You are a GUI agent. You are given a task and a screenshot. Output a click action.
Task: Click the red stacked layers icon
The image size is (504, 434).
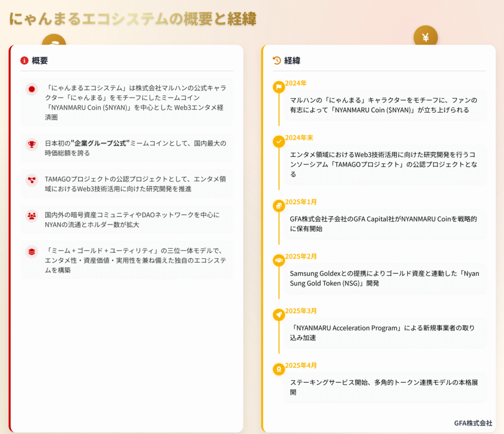click(x=32, y=252)
